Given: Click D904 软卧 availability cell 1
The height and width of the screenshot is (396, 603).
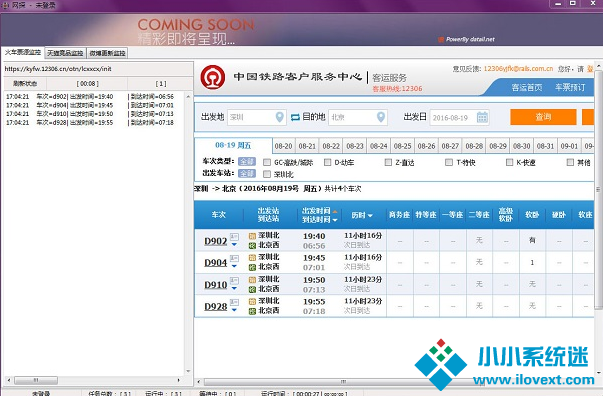Looking at the screenshot, I should pos(532,263).
